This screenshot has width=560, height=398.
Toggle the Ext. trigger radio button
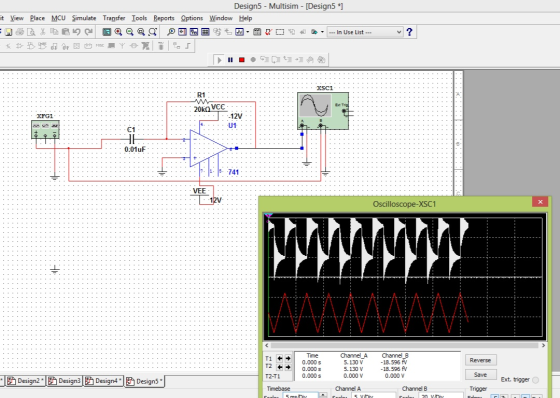coord(535,380)
